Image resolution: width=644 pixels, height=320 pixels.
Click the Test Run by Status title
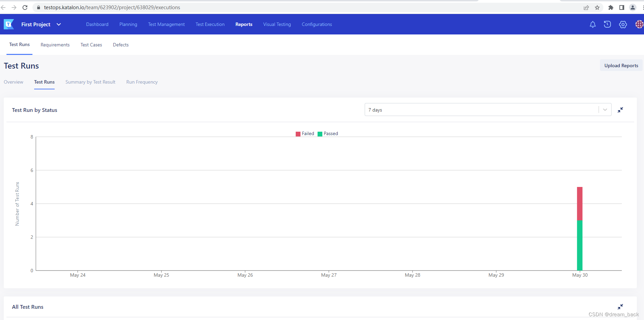coord(34,110)
